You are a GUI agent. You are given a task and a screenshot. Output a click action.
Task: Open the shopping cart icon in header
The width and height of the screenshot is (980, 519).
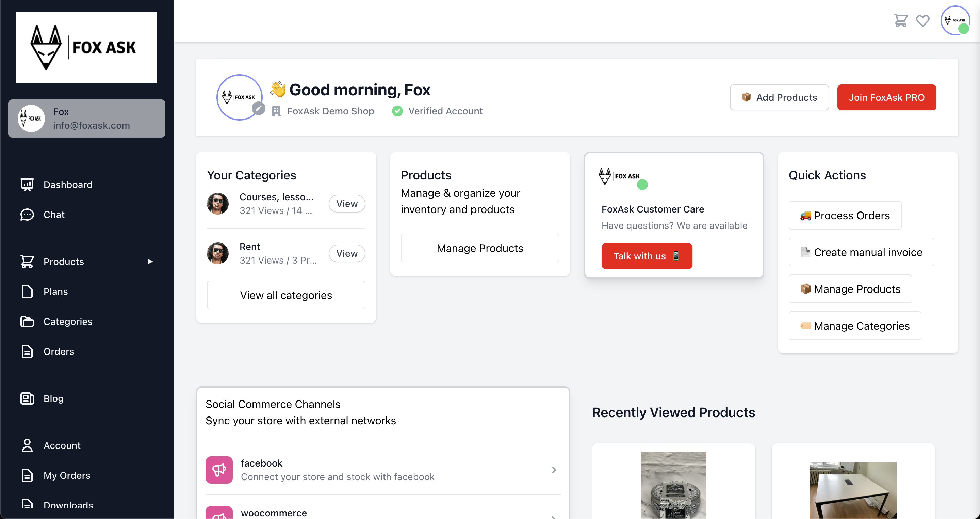[900, 20]
